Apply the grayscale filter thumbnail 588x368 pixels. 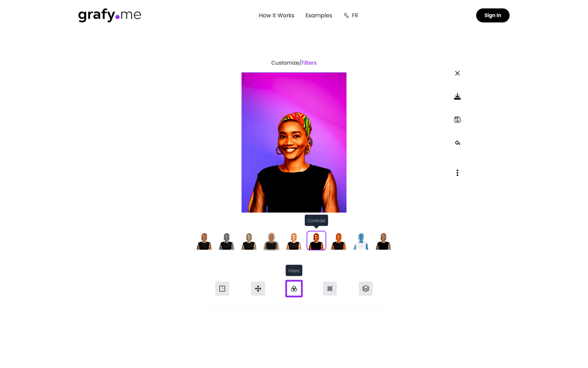point(226,241)
